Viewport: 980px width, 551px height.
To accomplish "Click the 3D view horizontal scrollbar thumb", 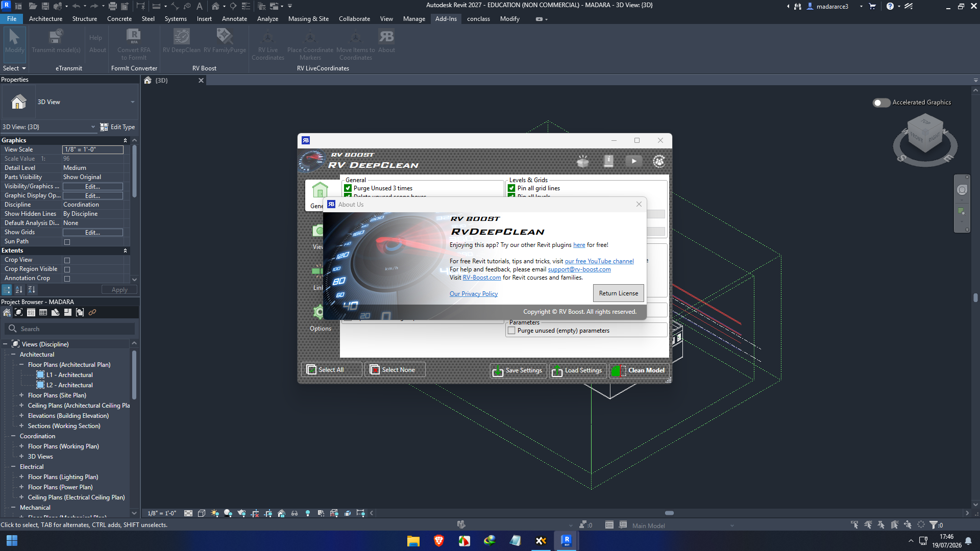I will (x=669, y=513).
